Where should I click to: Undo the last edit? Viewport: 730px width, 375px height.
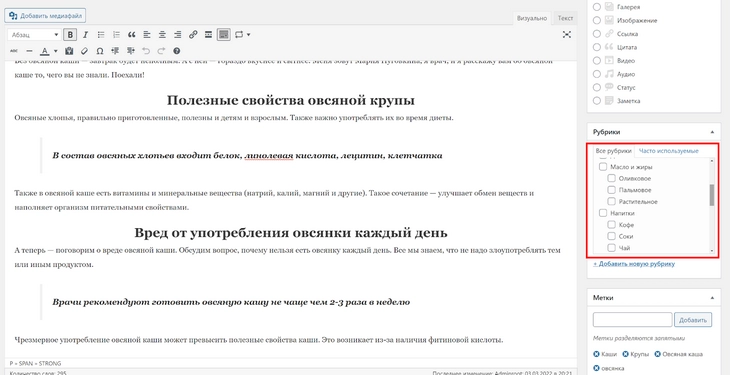[x=146, y=51]
